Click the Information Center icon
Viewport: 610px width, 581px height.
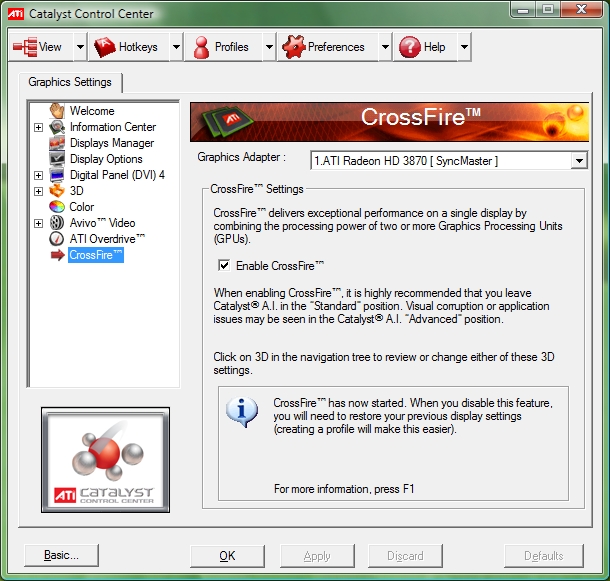pos(57,127)
